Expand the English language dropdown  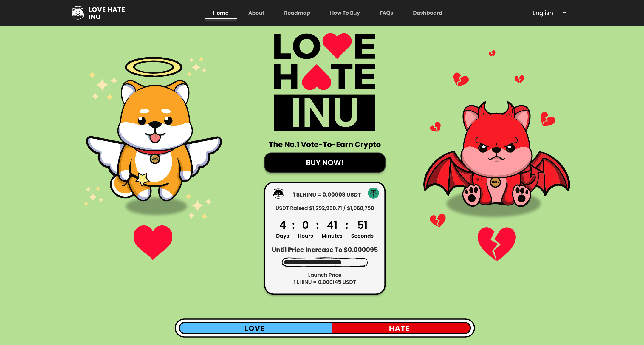549,13
